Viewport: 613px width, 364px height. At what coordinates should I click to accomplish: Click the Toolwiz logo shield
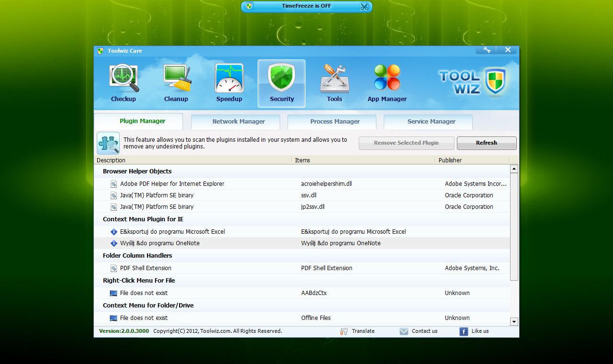click(496, 80)
